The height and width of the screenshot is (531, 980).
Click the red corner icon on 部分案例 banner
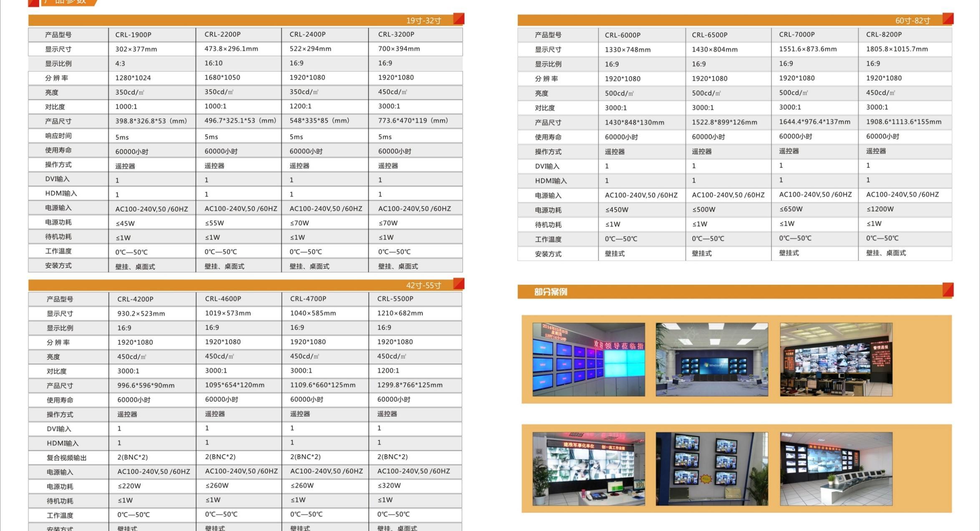[948, 290]
